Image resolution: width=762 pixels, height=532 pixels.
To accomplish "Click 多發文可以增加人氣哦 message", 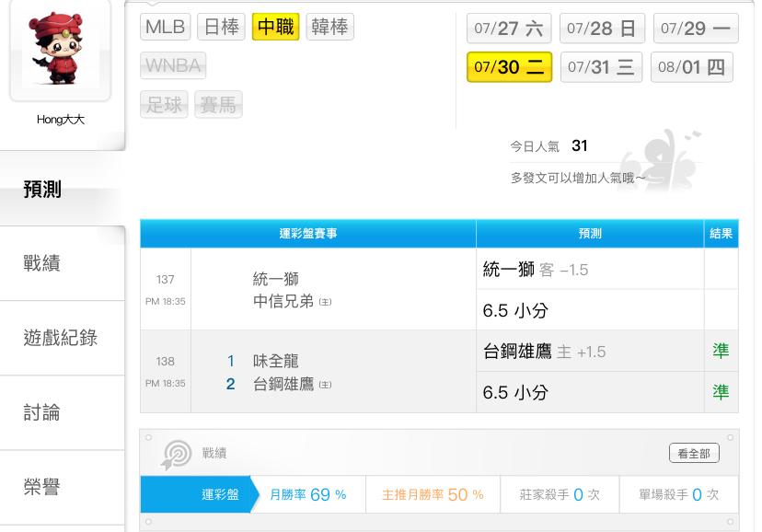I will pyautogui.click(x=578, y=178).
